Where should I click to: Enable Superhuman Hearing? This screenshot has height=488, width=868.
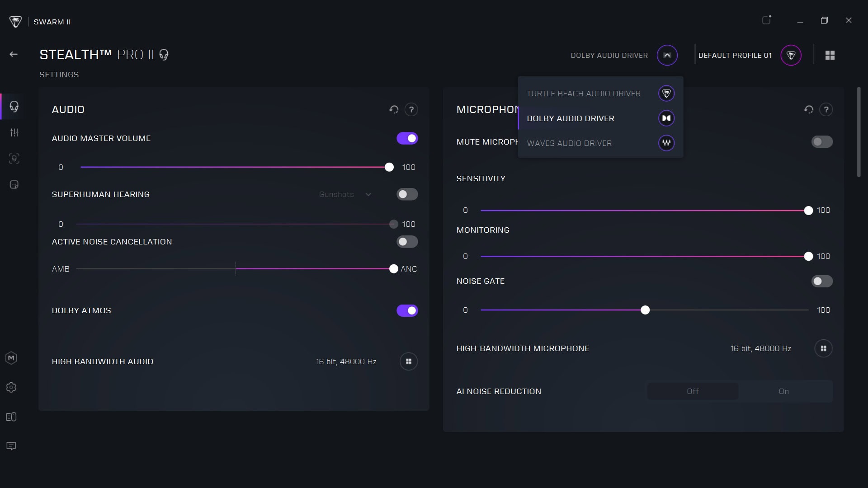pos(407,194)
